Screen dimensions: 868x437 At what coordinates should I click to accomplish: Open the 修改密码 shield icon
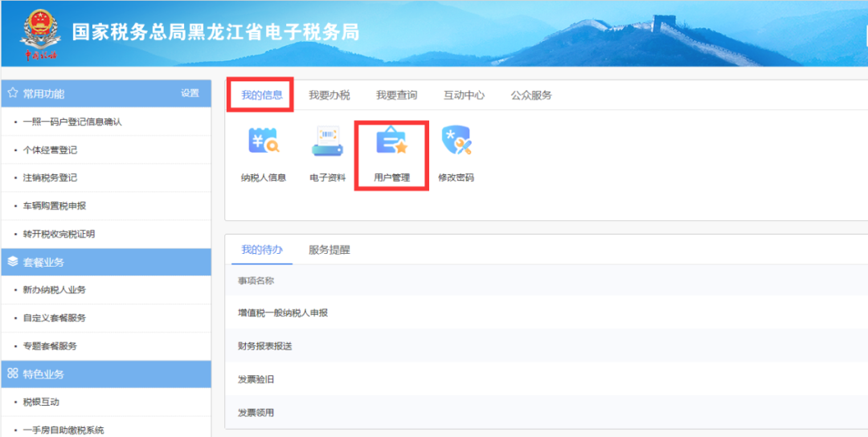pyautogui.click(x=457, y=141)
